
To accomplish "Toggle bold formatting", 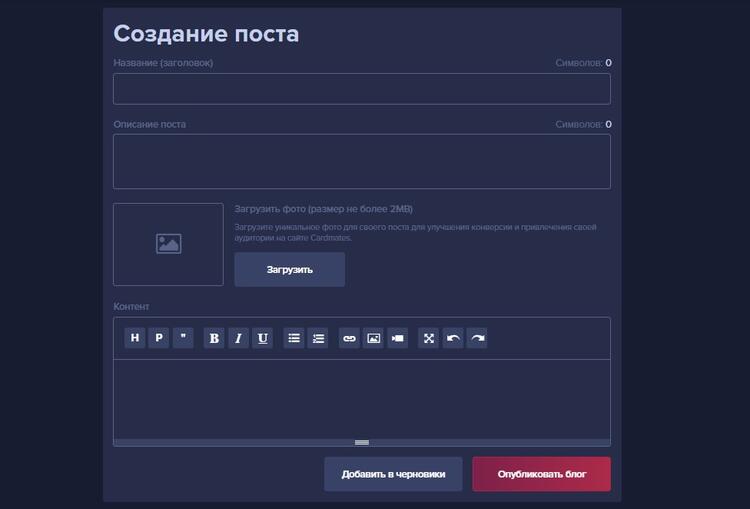I will click(x=214, y=338).
